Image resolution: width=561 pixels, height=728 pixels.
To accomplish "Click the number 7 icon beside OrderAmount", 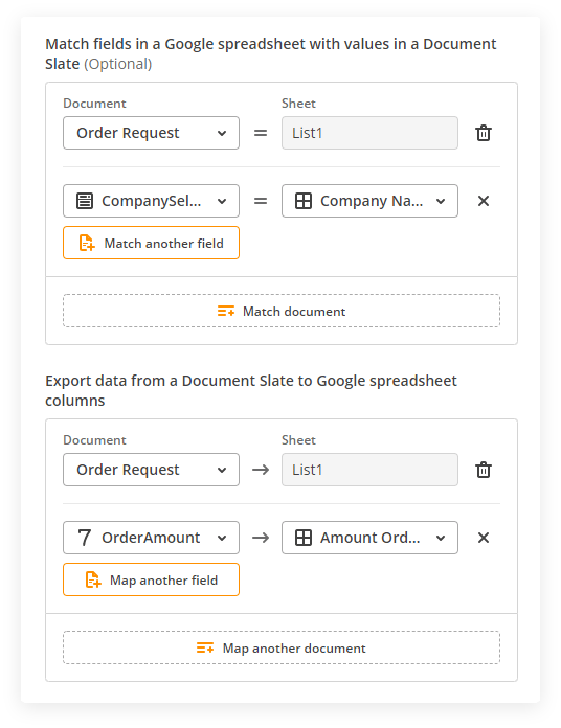I will click(x=84, y=538).
